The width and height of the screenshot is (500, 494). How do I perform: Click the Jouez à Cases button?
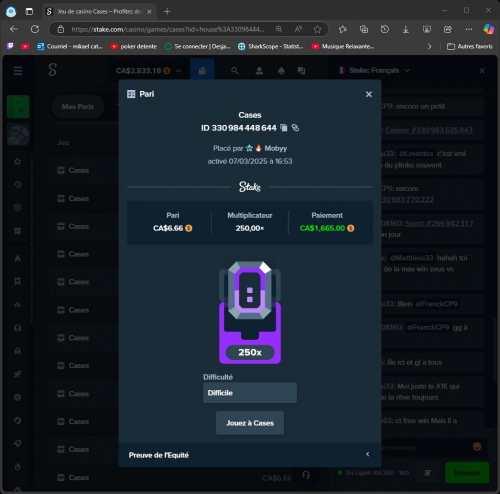(x=250, y=423)
